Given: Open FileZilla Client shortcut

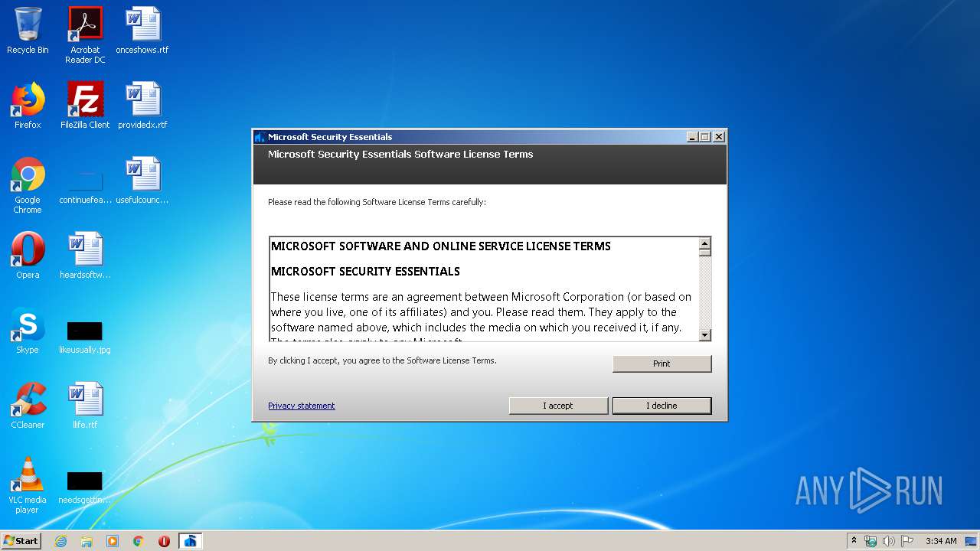Looking at the screenshot, I should point(85,106).
